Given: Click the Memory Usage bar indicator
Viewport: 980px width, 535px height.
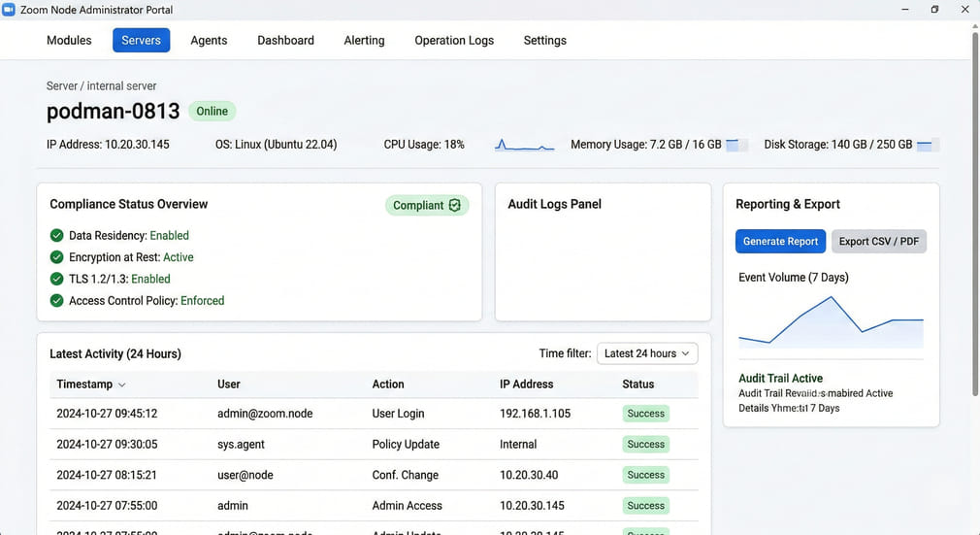Looking at the screenshot, I should coord(736,145).
